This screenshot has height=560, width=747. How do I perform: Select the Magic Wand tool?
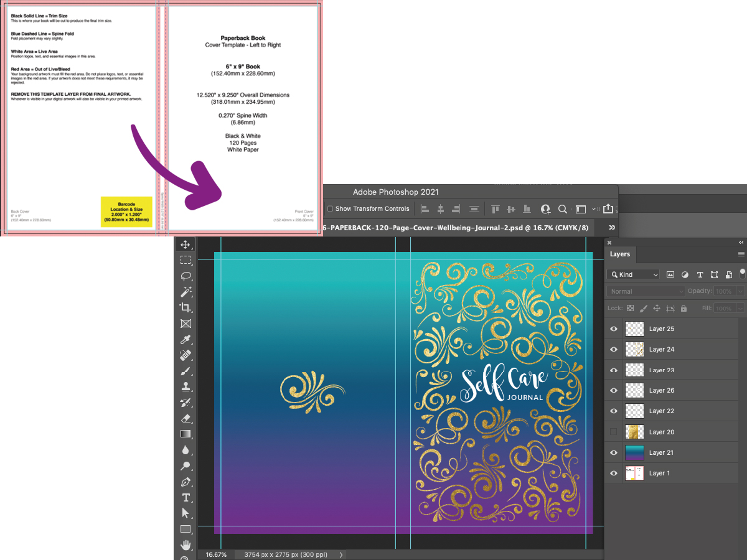(x=186, y=292)
